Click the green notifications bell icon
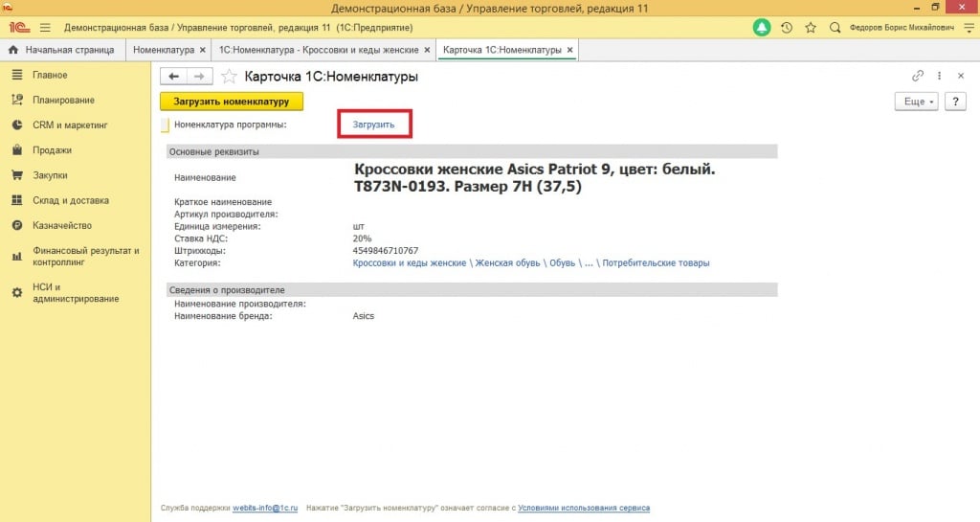 coord(762,28)
